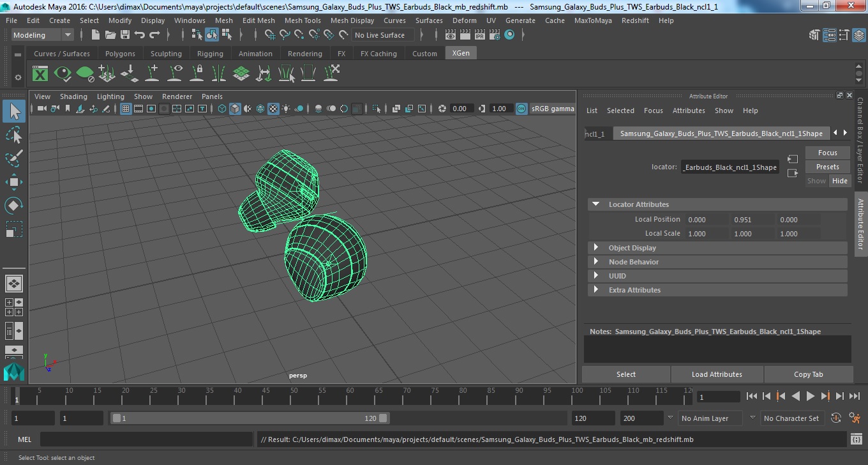Image resolution: width=868 pixels, height=465 pixels.
Task: Click the XGen green patch layers icon
Action: [241, 73]
